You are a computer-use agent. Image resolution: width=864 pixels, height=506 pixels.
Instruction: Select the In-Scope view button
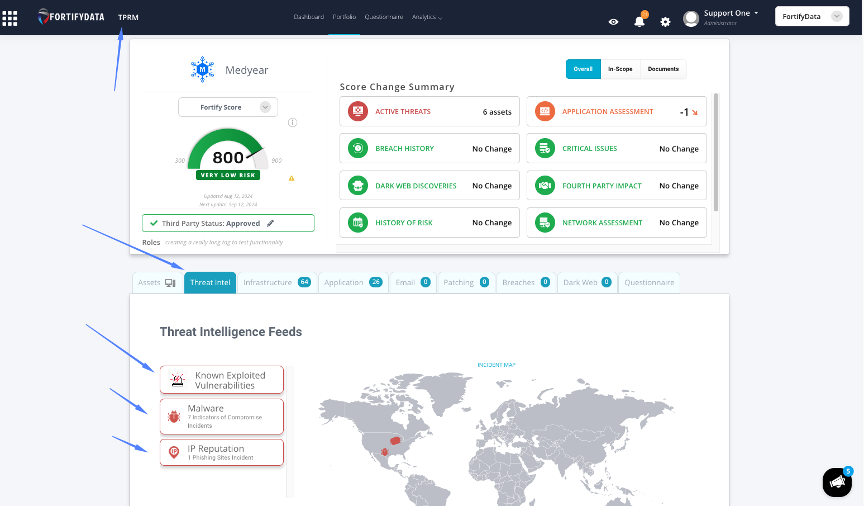click(x=620, y=69)
